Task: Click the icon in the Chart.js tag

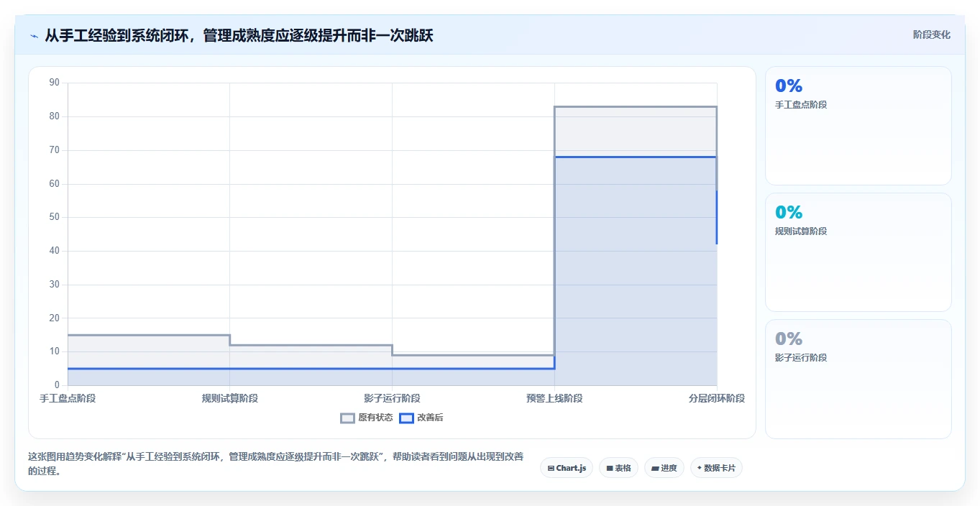Action: click(x=551, y=468)
